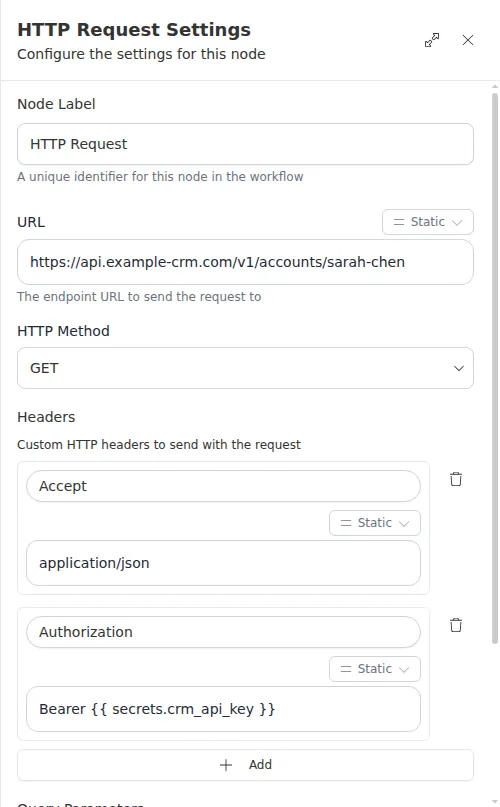Close the HTTP Request Settings panel

(468, 40)
